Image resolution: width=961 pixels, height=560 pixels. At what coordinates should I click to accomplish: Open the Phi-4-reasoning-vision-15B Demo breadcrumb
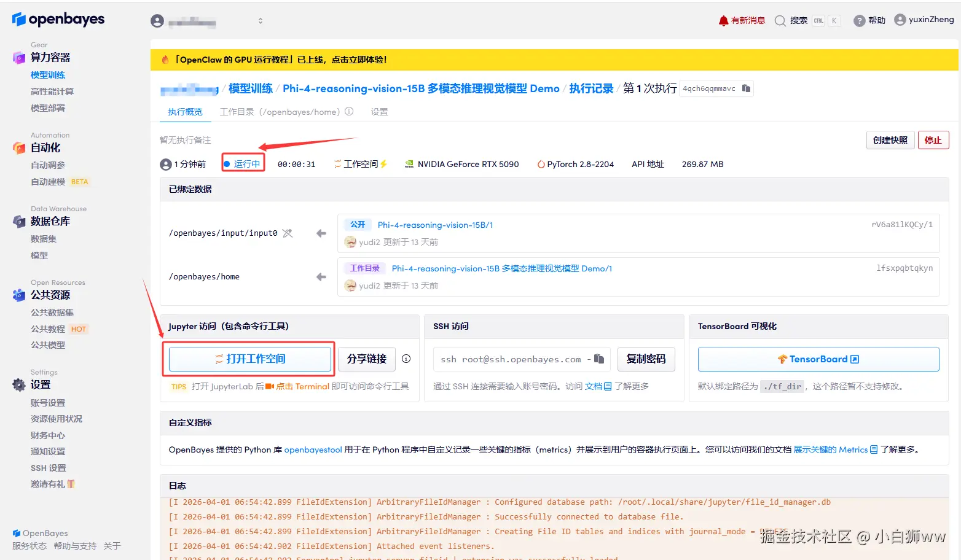tap(421, 88)
